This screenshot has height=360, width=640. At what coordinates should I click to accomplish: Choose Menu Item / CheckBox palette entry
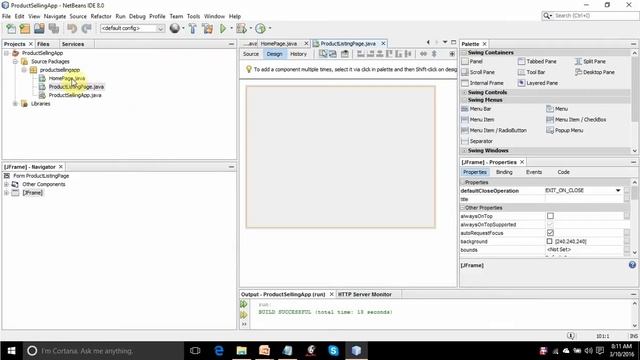(x=576, y=120)
